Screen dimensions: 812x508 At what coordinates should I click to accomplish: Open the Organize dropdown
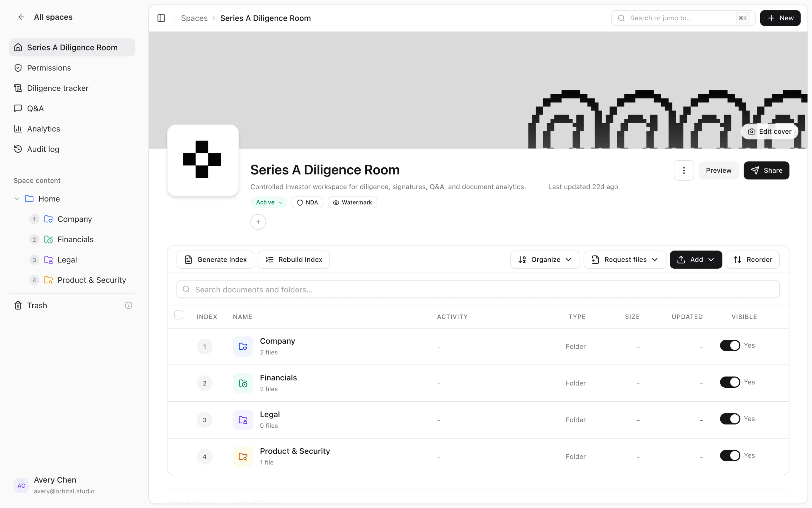point(545,260)
